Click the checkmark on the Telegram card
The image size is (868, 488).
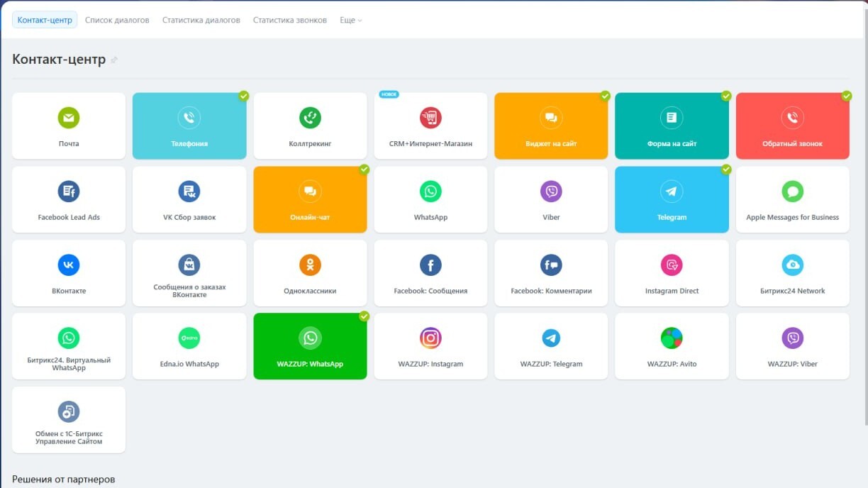tap(726, 170)
